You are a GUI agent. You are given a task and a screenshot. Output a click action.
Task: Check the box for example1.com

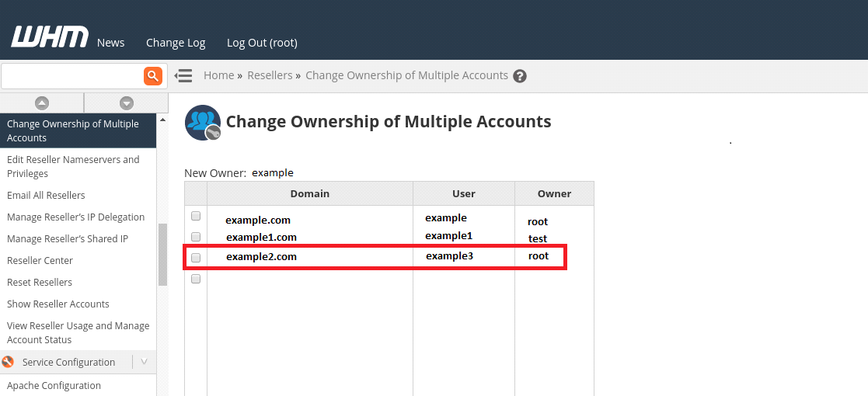(x=195, y=237)
